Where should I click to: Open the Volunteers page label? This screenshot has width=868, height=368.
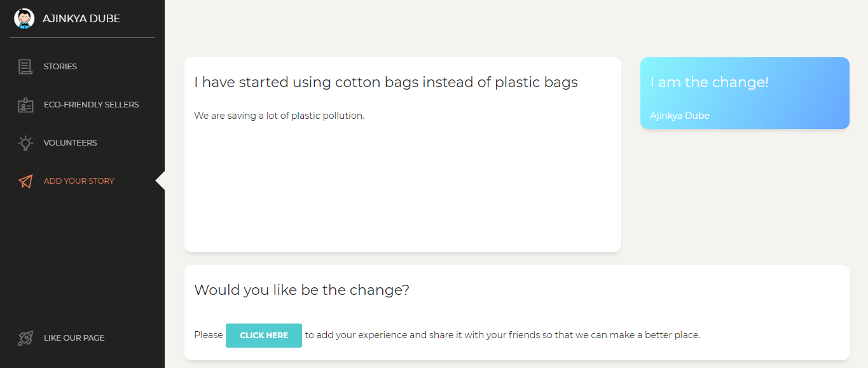70,143
